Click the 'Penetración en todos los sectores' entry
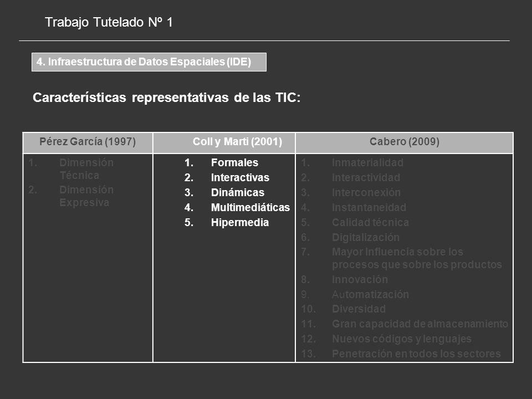Screen dimensions: 532x399 pos(416,354)
